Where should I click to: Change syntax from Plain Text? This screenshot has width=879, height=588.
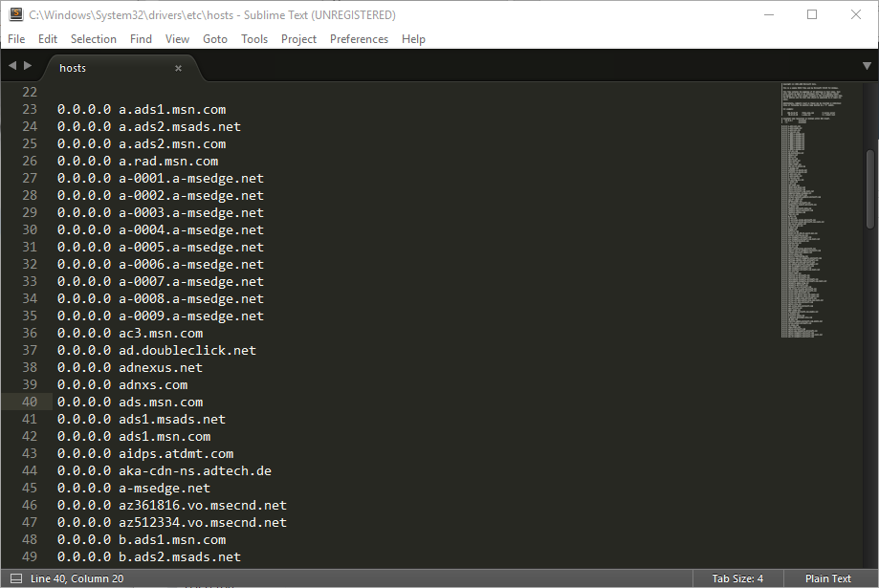[827, 578]
